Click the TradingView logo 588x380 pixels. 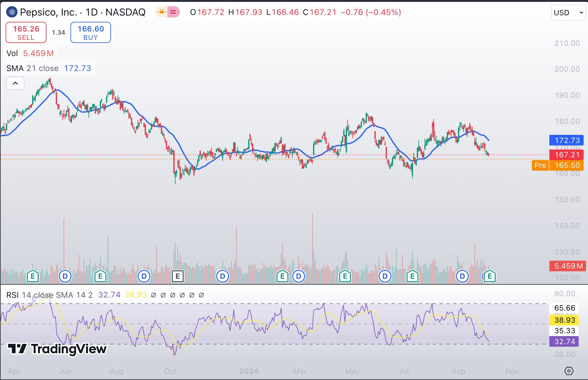(57, 349)
